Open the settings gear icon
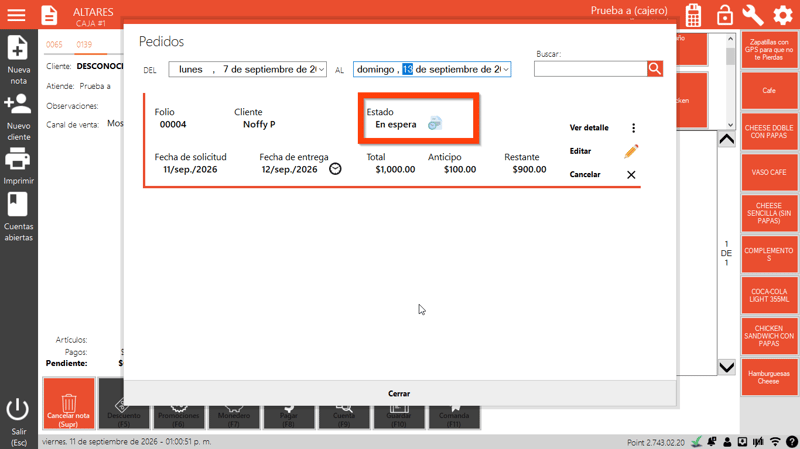The image size is (800, 449). pos(783,15)
